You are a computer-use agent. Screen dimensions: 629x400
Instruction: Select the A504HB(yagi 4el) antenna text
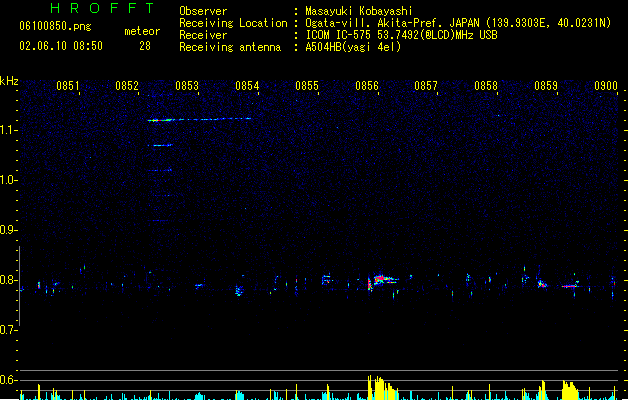[353, 47]
